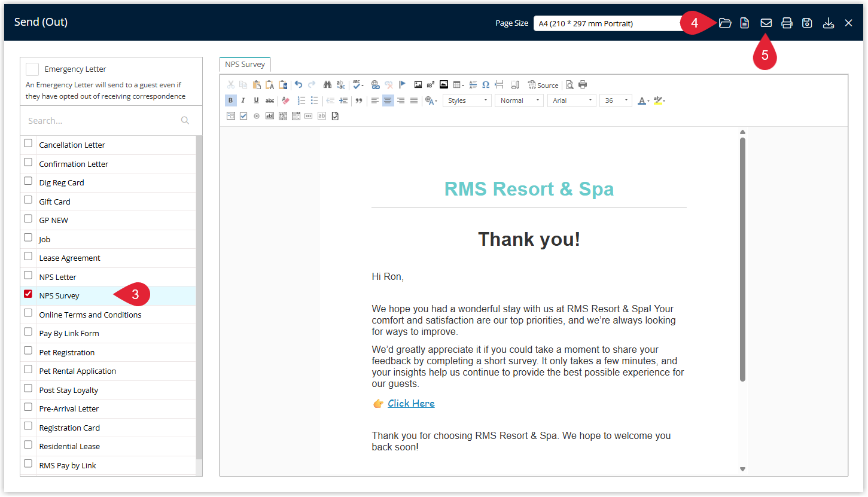Insert an anchor with the flag icon
868x497 pixels.
402,84
